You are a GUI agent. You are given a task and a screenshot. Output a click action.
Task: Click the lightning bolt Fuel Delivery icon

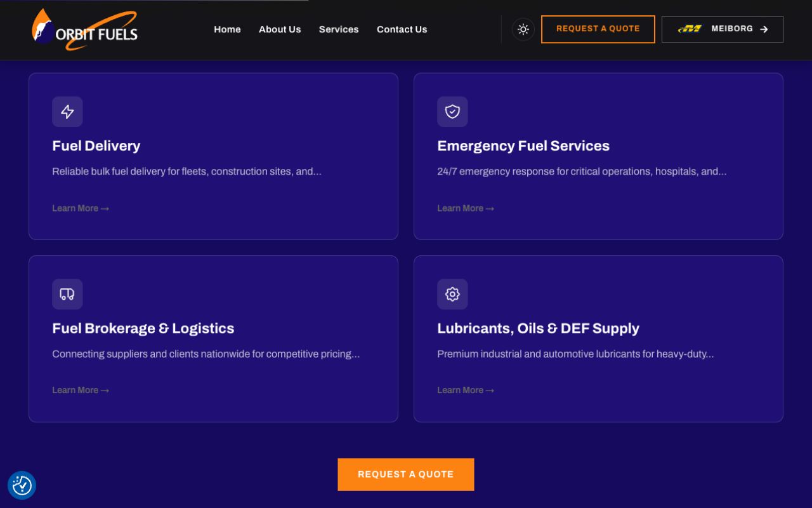(67, 112)
